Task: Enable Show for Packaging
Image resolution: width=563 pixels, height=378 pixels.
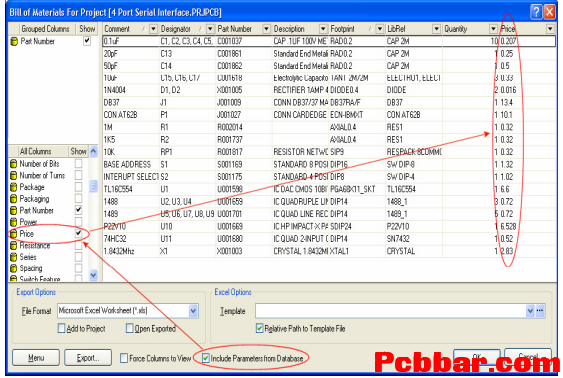Action: (78, 198)
